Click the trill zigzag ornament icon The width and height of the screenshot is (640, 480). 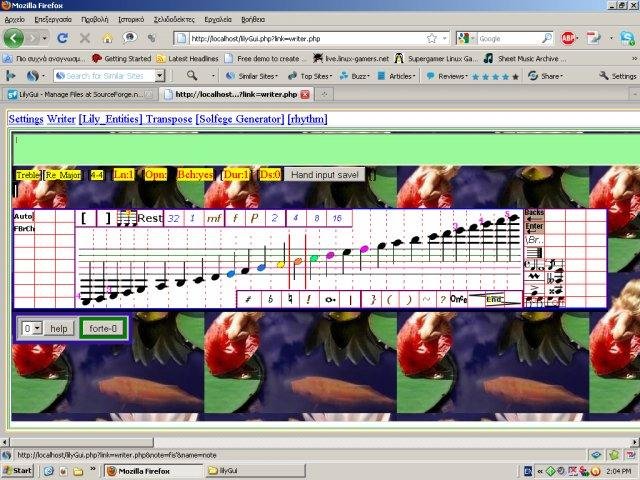pyautogui.click(x=534, y=277)
